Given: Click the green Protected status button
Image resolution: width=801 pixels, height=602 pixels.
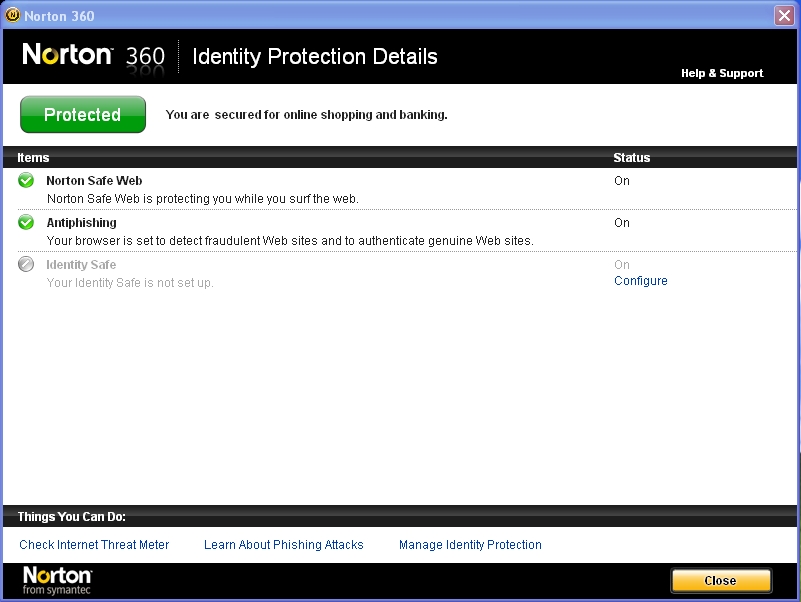Looking at the screenshot, I should [83, 114].
